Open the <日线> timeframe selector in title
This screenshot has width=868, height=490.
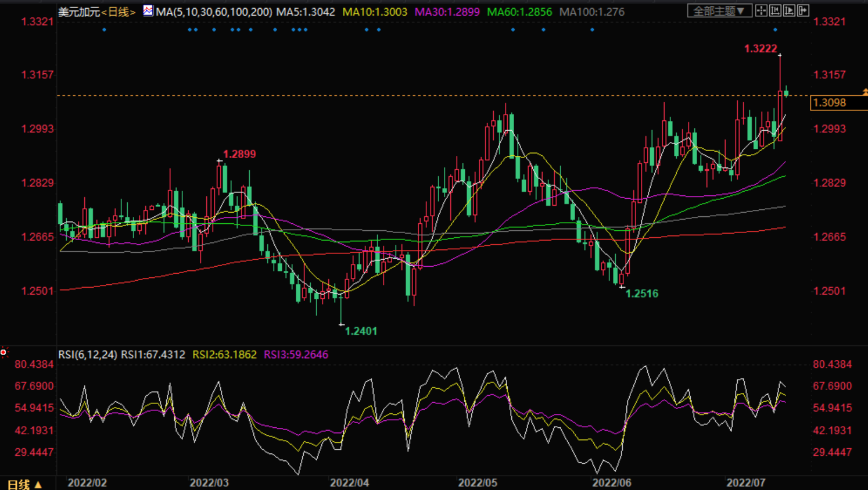(119, 12)
